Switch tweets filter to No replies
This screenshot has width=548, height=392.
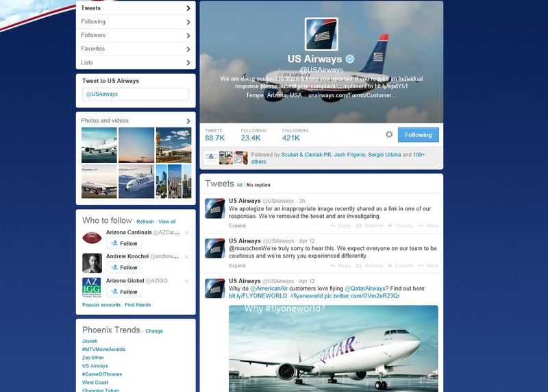pyautogui.click(x=258, y=185)
